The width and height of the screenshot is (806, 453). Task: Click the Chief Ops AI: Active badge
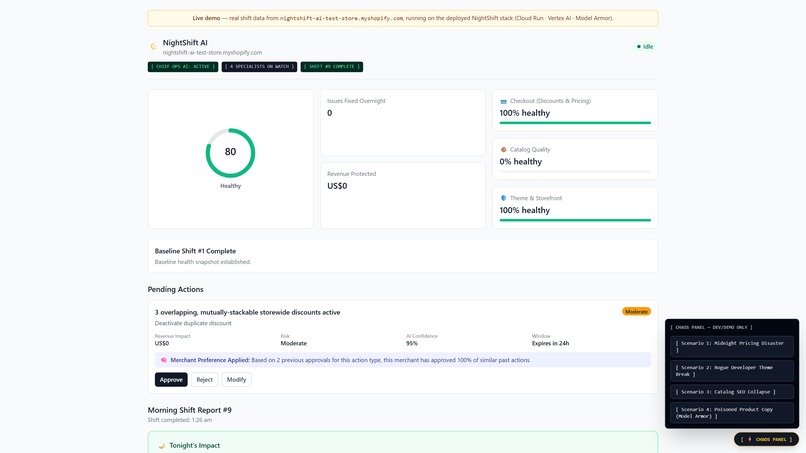click(x=183, y=67)
